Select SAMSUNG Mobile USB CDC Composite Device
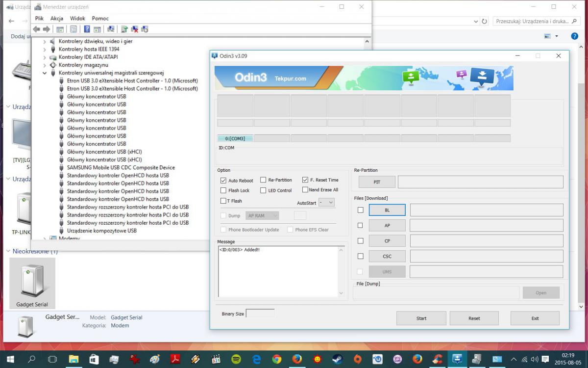The height and width of the screenshot is (368, 588). (121, 168)
